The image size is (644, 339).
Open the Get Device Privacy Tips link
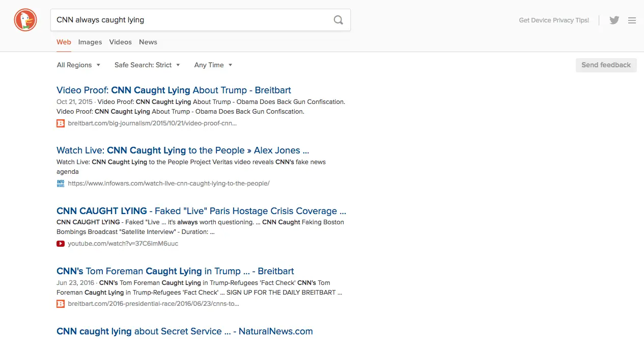point(554,20)
